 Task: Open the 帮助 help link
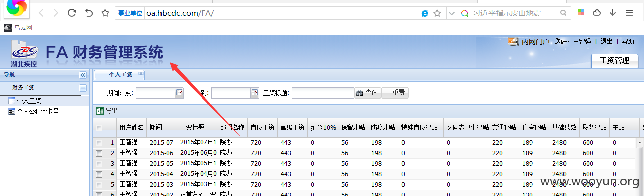click(628, 42)
